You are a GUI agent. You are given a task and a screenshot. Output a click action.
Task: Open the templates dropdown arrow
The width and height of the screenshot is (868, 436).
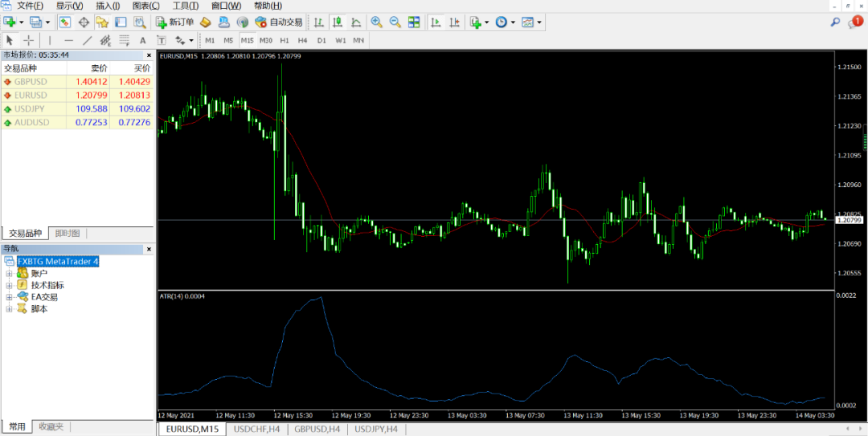click(x=539, y=22)
